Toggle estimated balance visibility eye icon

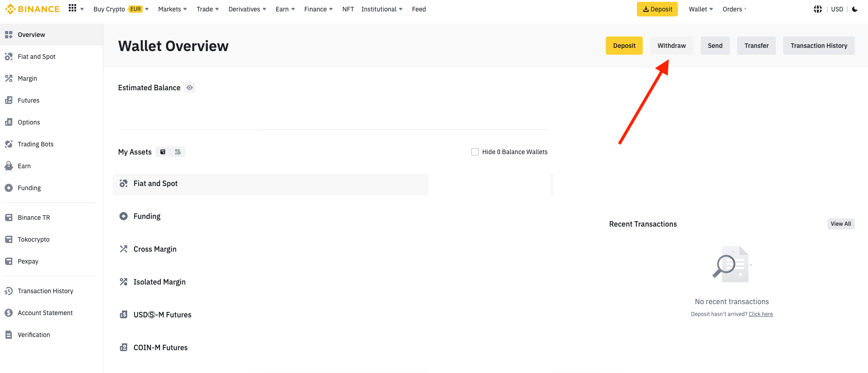coord(190,88)
